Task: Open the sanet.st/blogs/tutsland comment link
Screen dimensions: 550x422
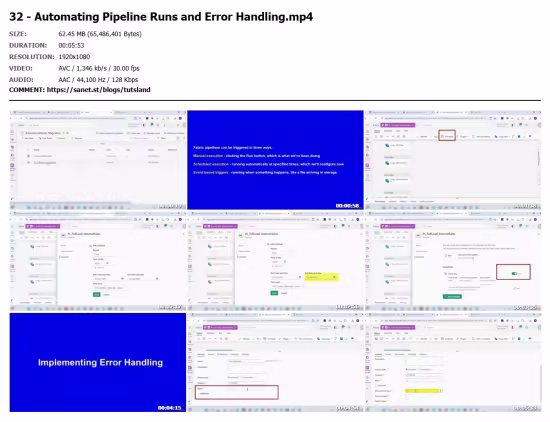Action: 99,90
